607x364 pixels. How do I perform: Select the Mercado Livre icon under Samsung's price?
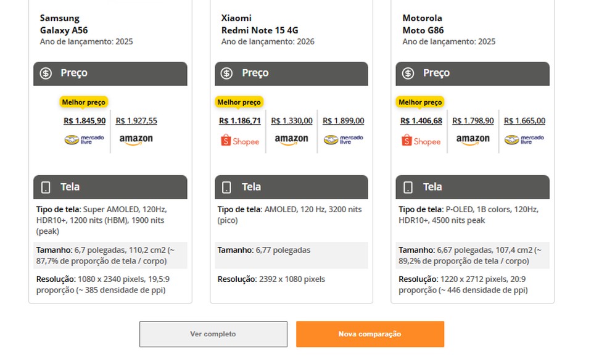click(84, 138)
